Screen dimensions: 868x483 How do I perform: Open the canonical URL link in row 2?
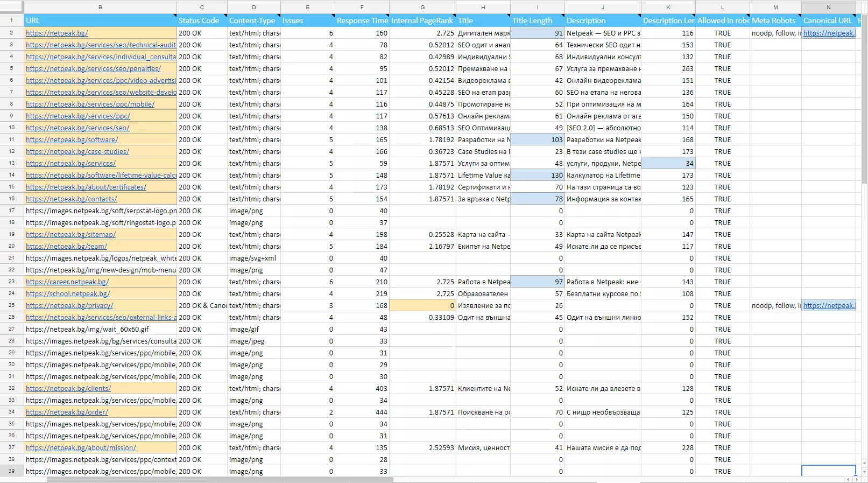coord(829,33)
